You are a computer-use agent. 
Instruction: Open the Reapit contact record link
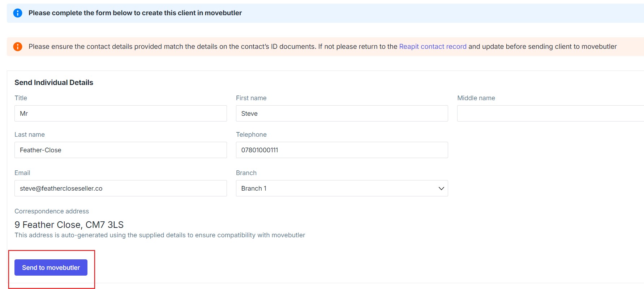tap(432, 47)
